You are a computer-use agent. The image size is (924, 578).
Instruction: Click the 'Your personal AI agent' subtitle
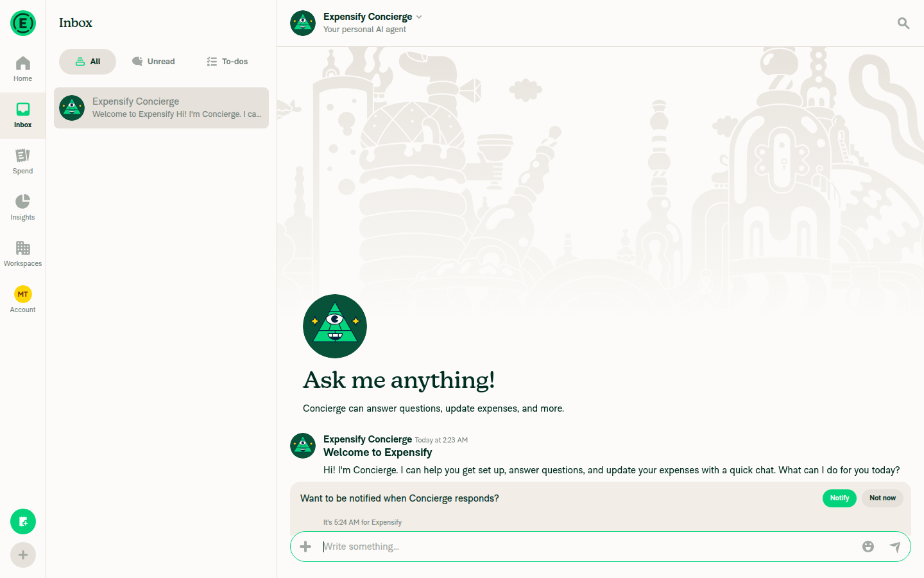pyautogui.click(x=364, y=30)
